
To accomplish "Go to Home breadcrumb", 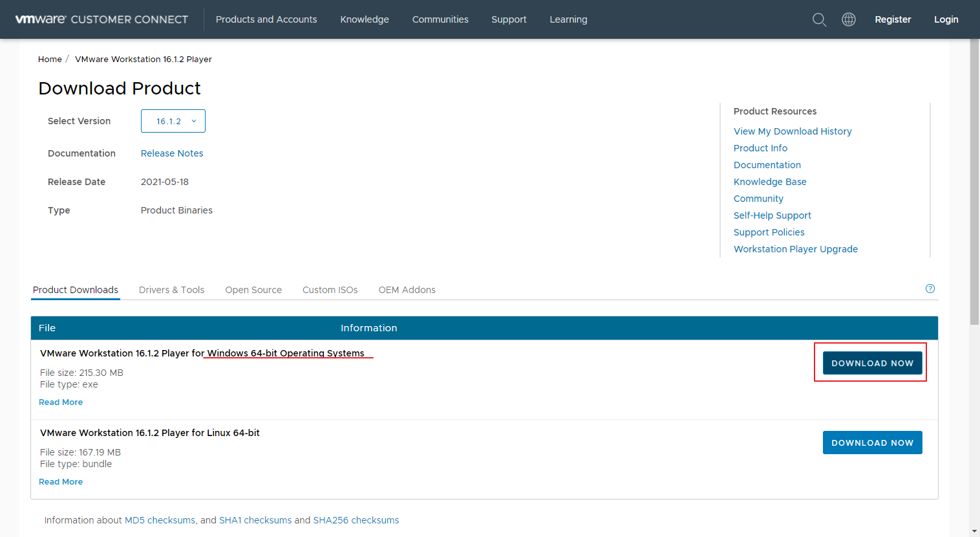I will (x=50, y=59).
